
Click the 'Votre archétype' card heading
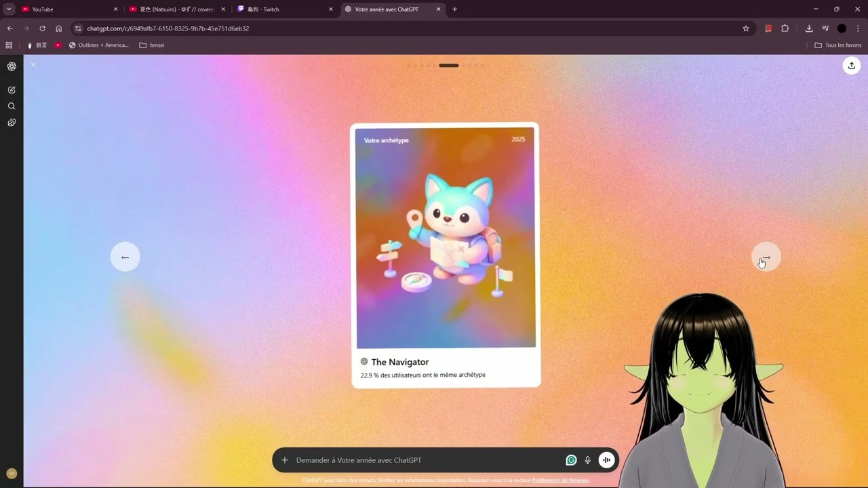coord(387,140)
